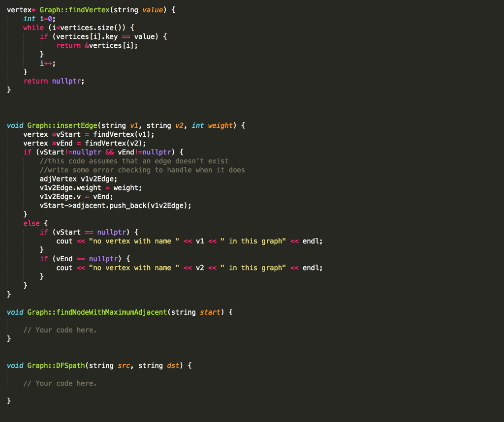Click 'Your code here.' comment in findNodeWithMaximumAdjacent
504x422 pixels.
(60, 330)
